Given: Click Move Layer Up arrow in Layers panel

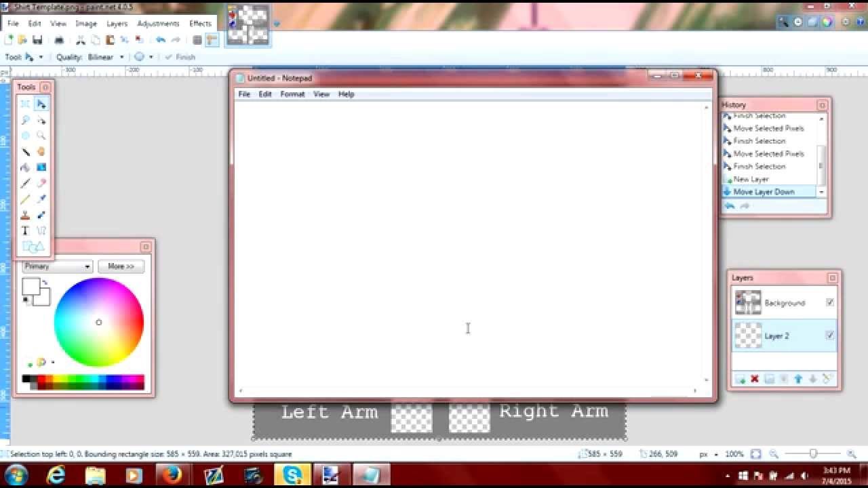Looking at the screenshot, I should coord(798,379).
